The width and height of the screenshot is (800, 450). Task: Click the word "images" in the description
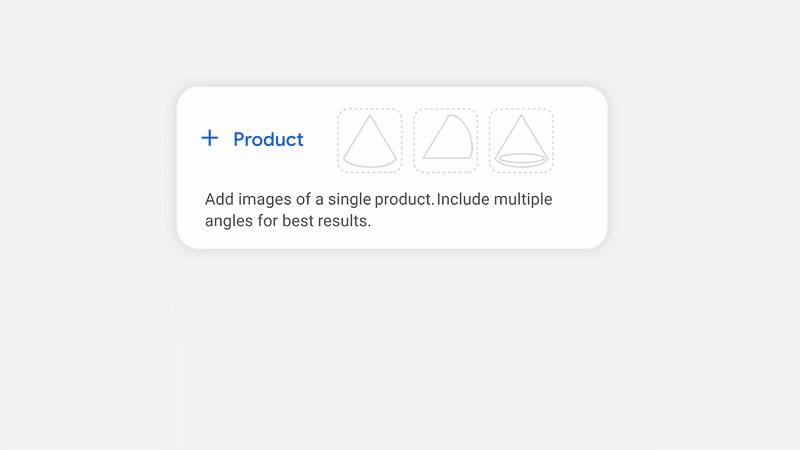coord(266,199)
